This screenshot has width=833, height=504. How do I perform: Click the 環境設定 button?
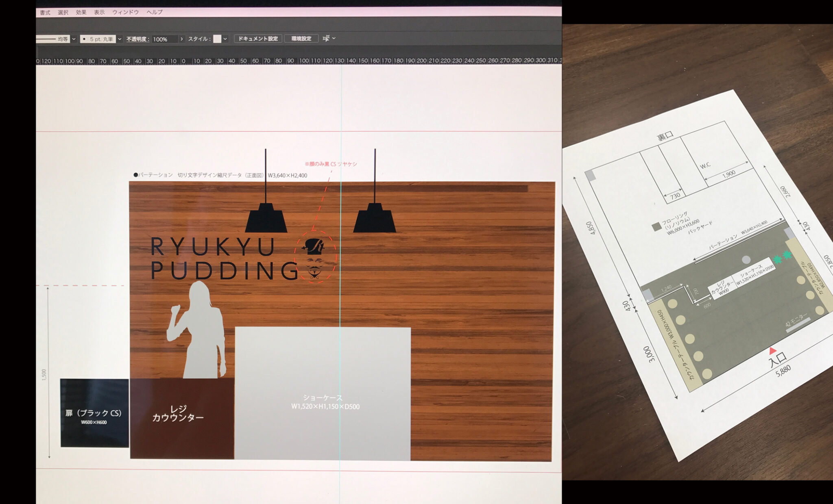click(301, 39)
